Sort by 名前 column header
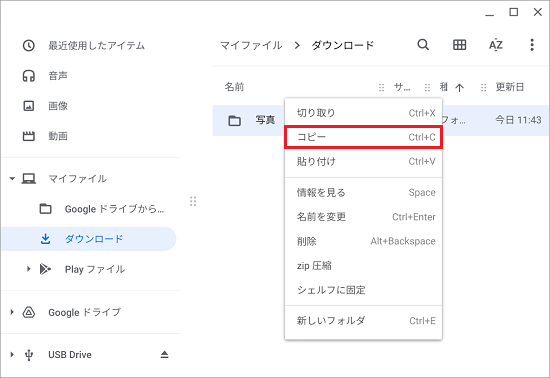 234,87
